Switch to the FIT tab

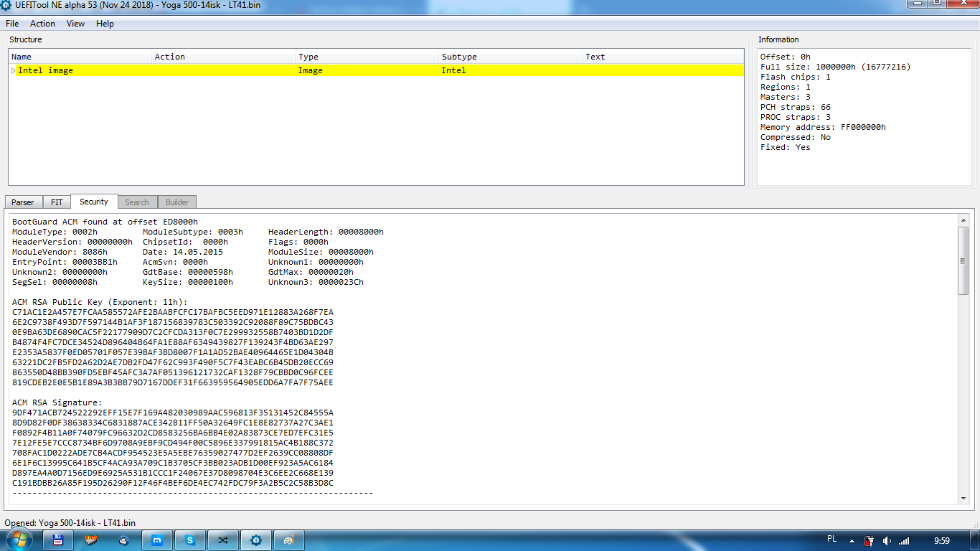[57, 202]
